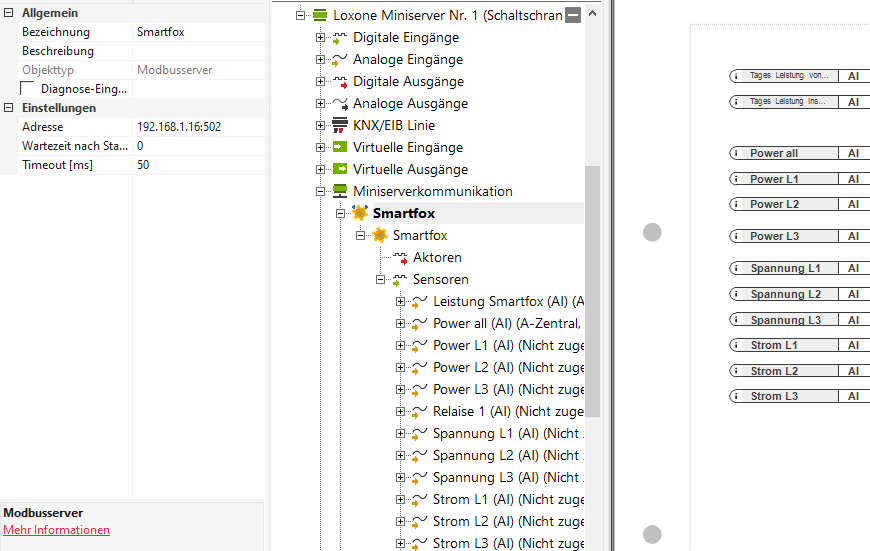Click the Analoge Ausgänge icon
The image size is (870, 551).
coord(340,103)
